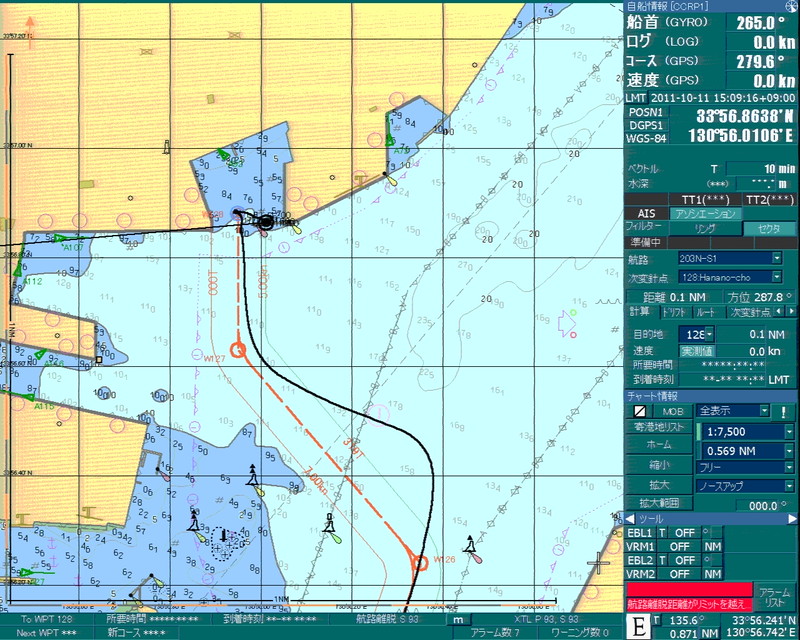800x640 pixels.
Task: Click the vector time 10 min field
Action: click(x=760, y=168)
